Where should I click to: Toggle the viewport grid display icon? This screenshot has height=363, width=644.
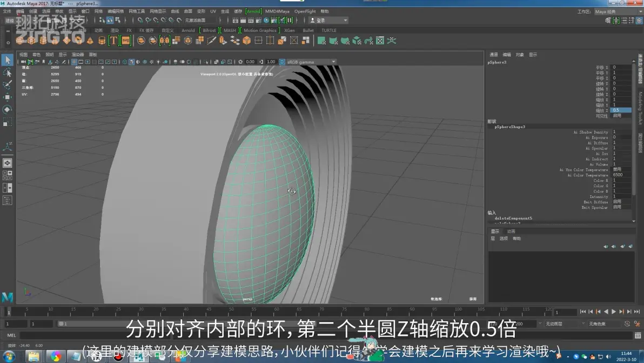pos(74,62)
